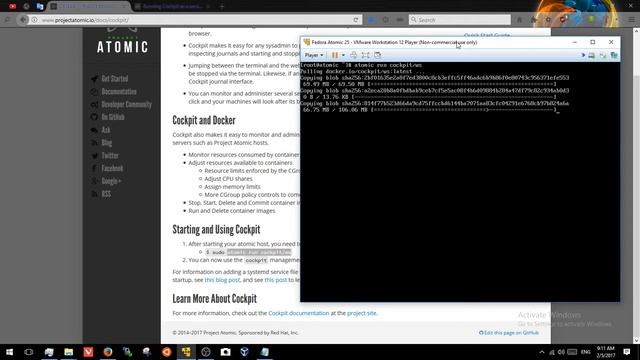Switch the ENG input language indicator
Viewport: 640px width, 360px height.
point(586,352)
